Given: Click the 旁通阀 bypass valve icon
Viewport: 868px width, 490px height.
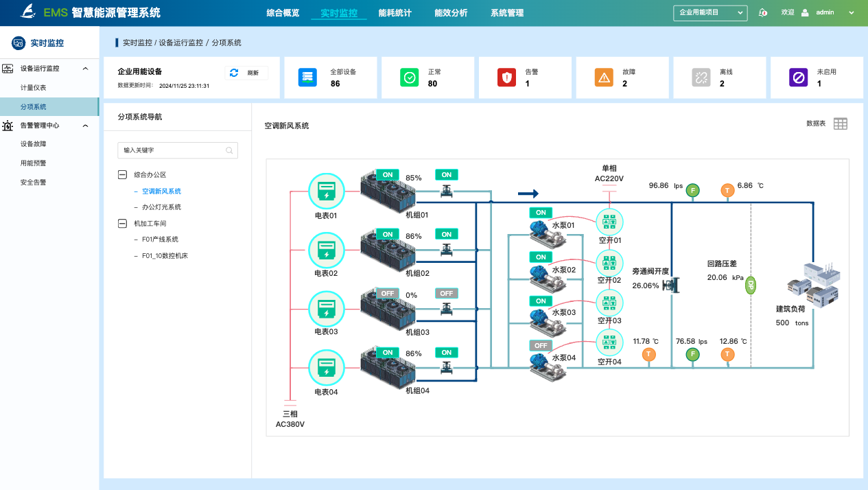Looking at the screenshot, I should pos(670,285).
